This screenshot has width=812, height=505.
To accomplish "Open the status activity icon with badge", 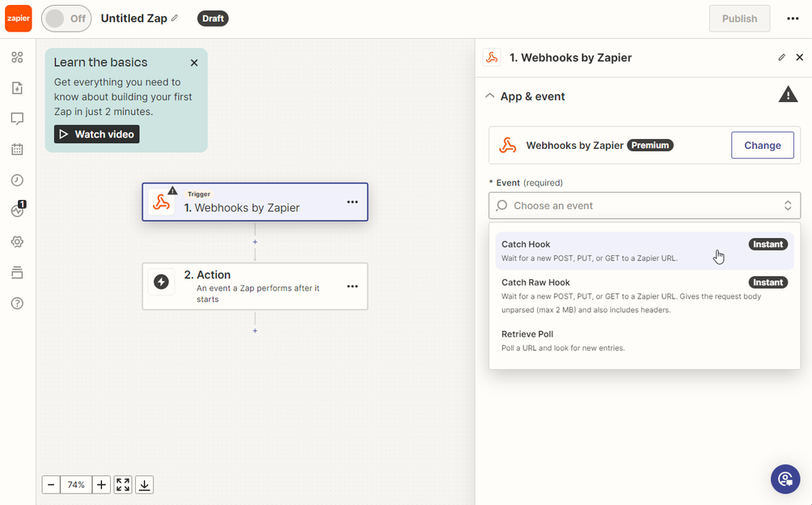I will [18, 210].
